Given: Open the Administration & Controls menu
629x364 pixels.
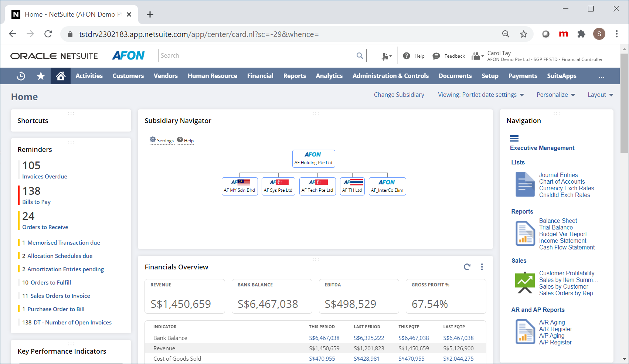Looking at the screenshot, I should pos(390,76).
